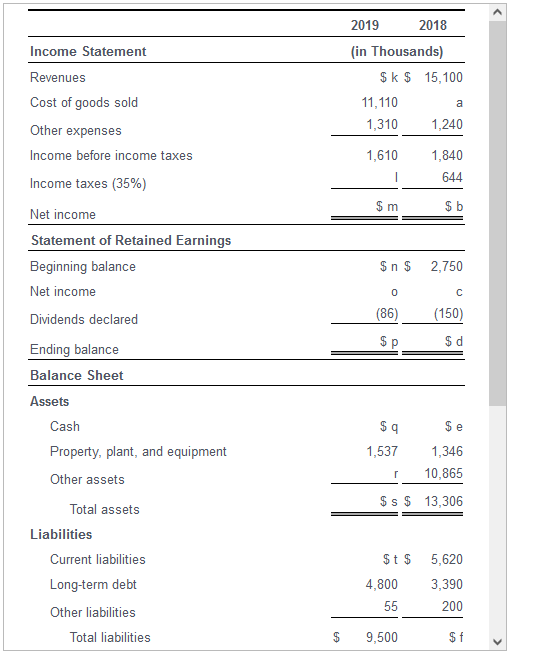
Task: Click the scrollbar up arrow
Action: coord(497,12)
